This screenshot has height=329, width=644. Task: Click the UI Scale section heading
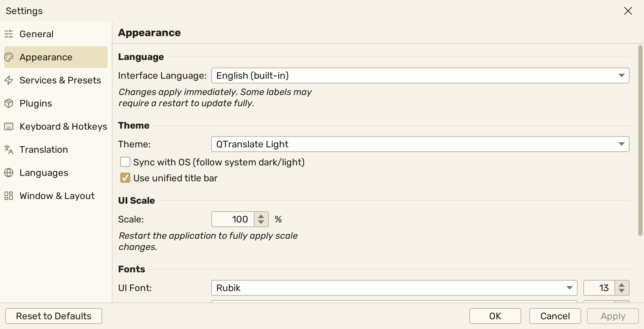(x=136, y=200)
